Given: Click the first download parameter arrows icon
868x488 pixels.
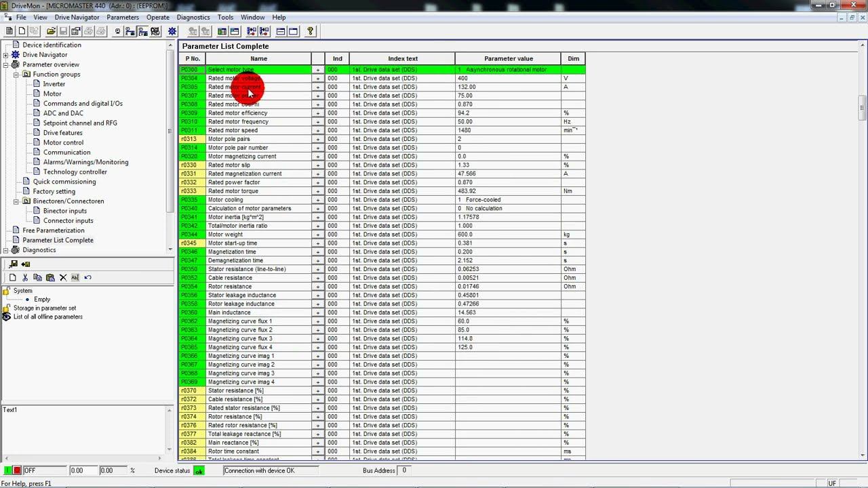Looking at the screenshot, I should click(x=252, y=31).
